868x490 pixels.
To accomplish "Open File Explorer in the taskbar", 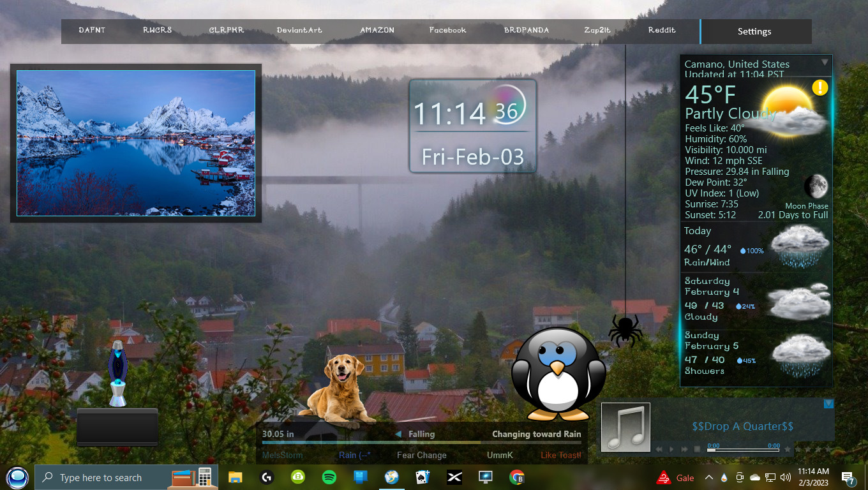I will click(x=236, y=477).
